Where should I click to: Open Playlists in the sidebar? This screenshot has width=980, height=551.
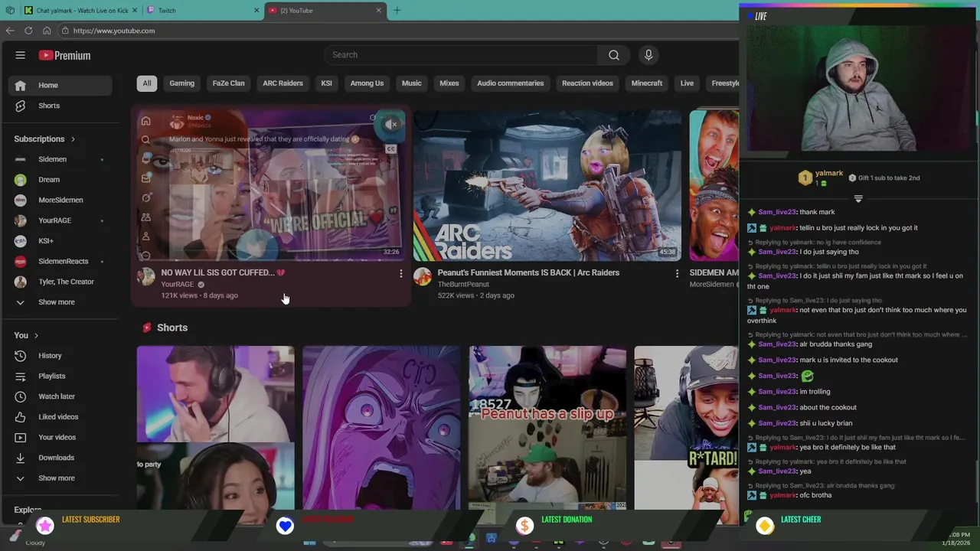pos(60,376)
